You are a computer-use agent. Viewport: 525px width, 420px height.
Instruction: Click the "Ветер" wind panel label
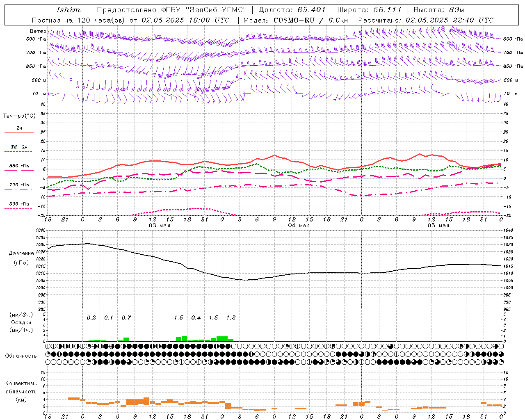[x=38, y=31]
